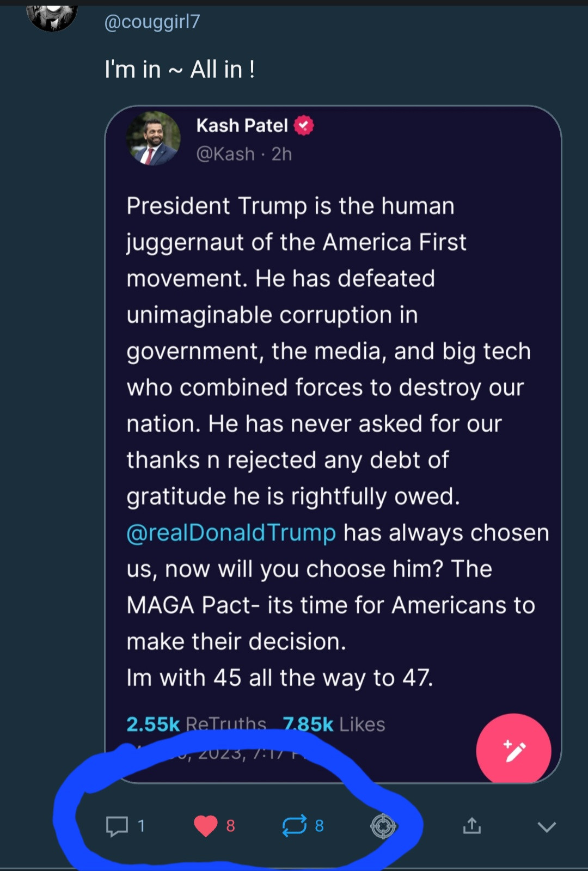The width and height of the screenshot is (588, 871).
Task: Click the red verified badge beside Kash Patel
Action: pyautogui.click(x=304, y=126)
